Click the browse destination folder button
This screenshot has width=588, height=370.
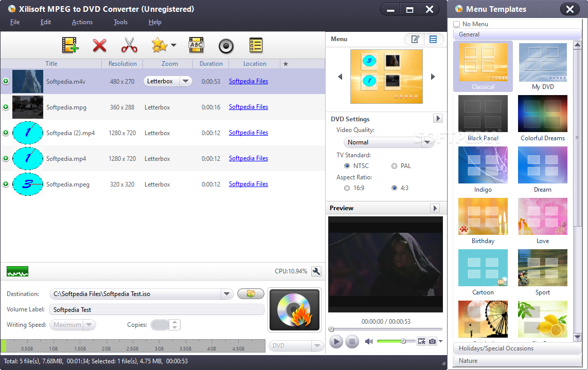(x=251, y=293)
